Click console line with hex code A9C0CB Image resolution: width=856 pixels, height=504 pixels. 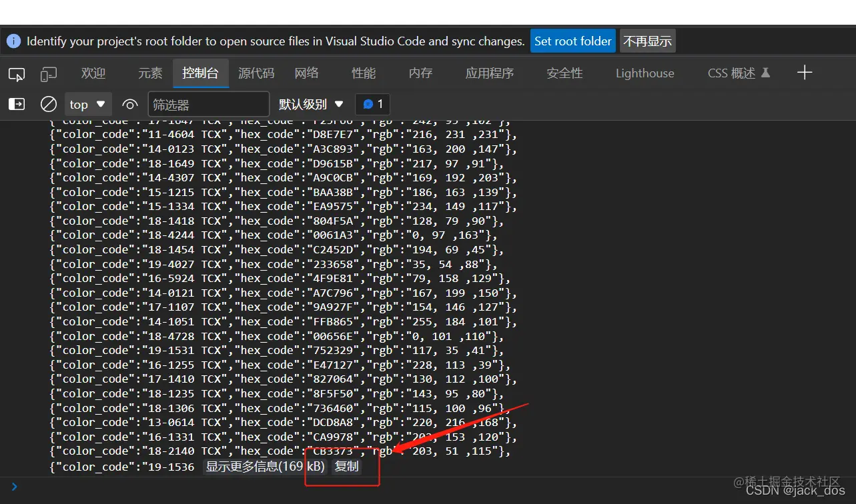(284, 177)
